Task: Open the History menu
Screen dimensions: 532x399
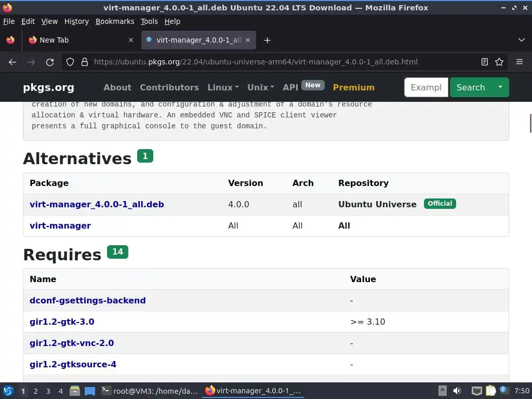Action: (77, 21)
